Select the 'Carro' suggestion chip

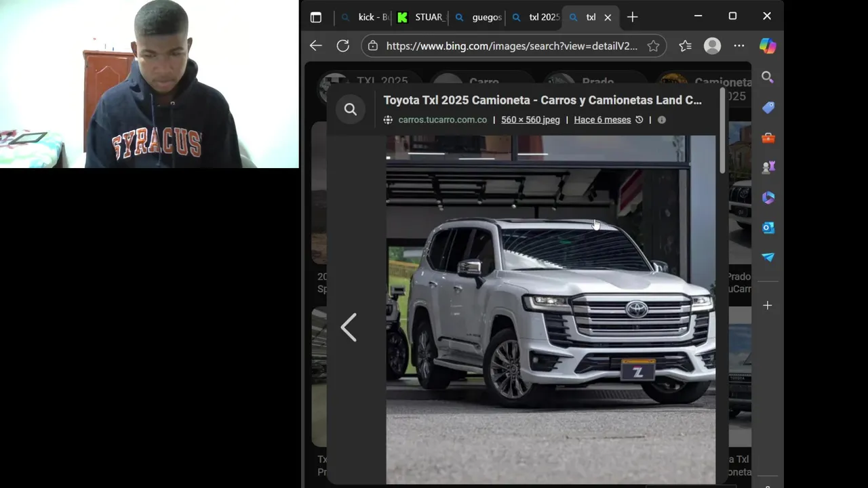(x=483, y=82)
